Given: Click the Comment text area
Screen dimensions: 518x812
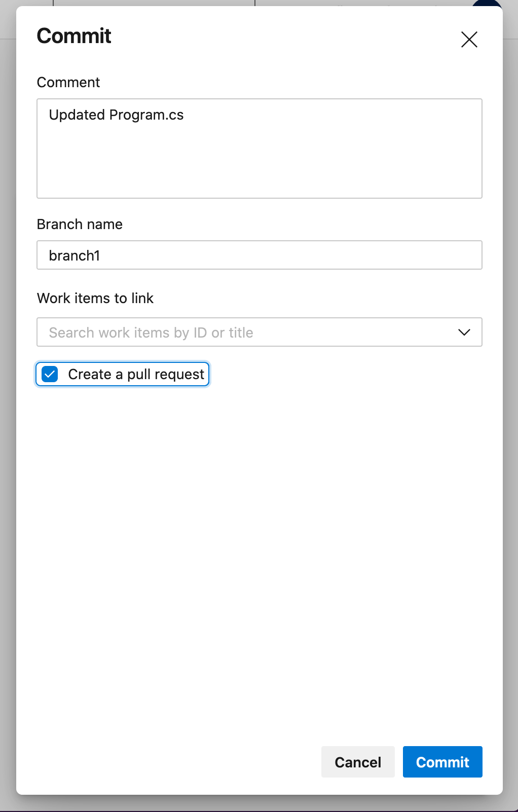Looking at the screenshot, I should [260, 149].
